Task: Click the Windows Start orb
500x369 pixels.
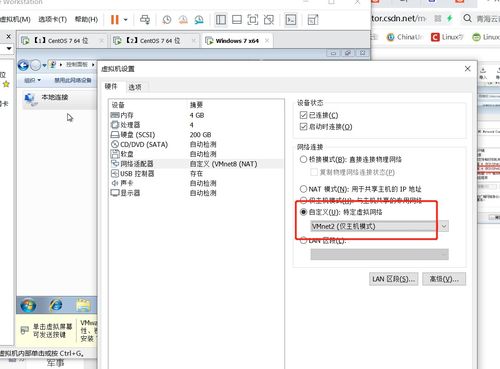Action: [28, 305]
